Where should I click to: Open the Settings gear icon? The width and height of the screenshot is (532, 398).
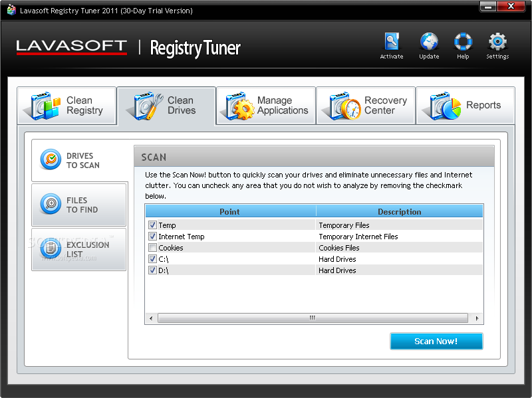click(x=497, y=42)
